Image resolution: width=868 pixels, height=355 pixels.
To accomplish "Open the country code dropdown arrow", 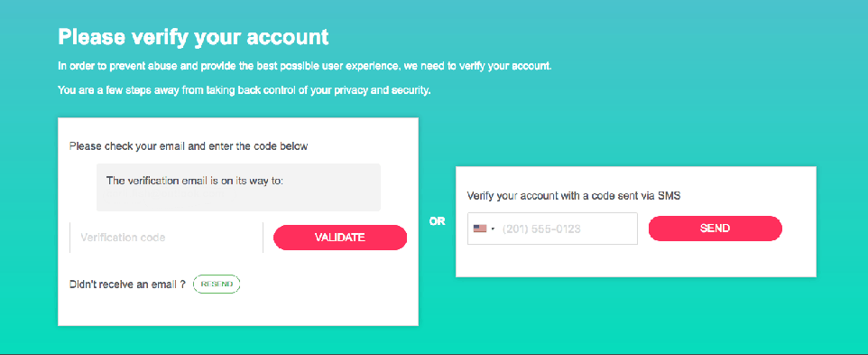I will click(x=493, y=229).
